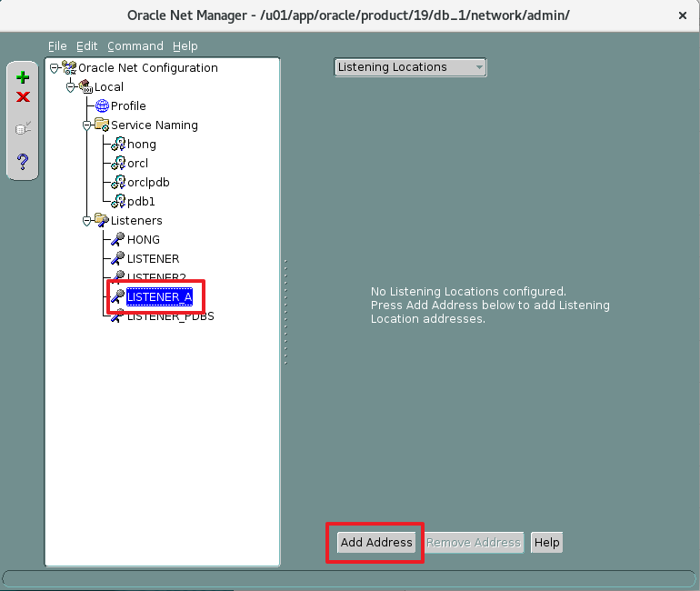Select the Profile tree item
Screen dimensions: 700x591
128,105
